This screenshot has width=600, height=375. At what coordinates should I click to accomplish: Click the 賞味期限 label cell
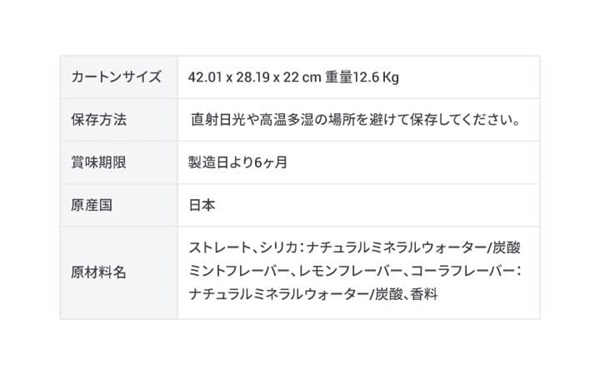(x=119, y=162)
